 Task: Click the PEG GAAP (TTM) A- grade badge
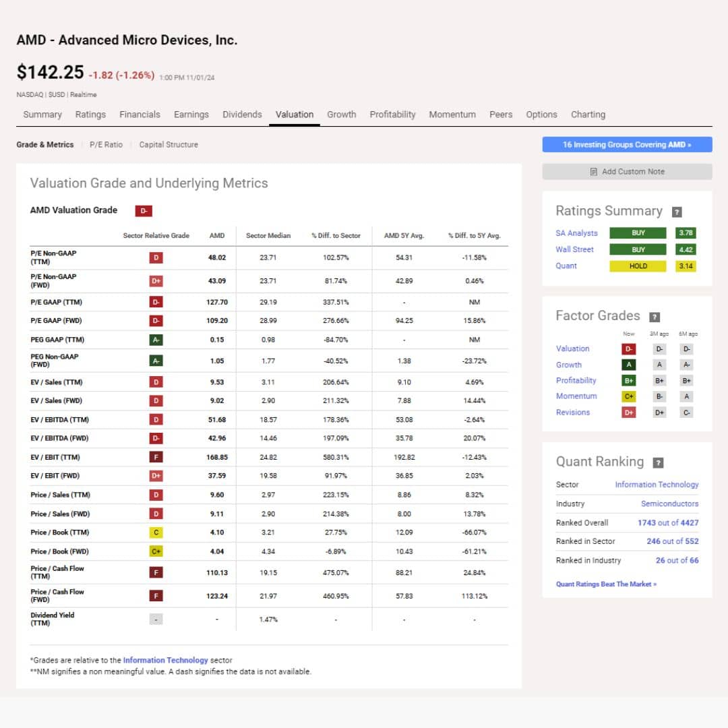click(156, 340)
